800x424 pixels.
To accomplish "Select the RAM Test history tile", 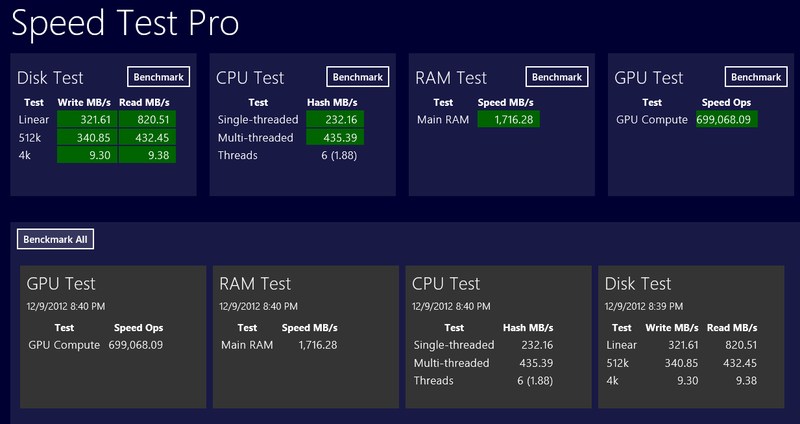I will 304,336.
